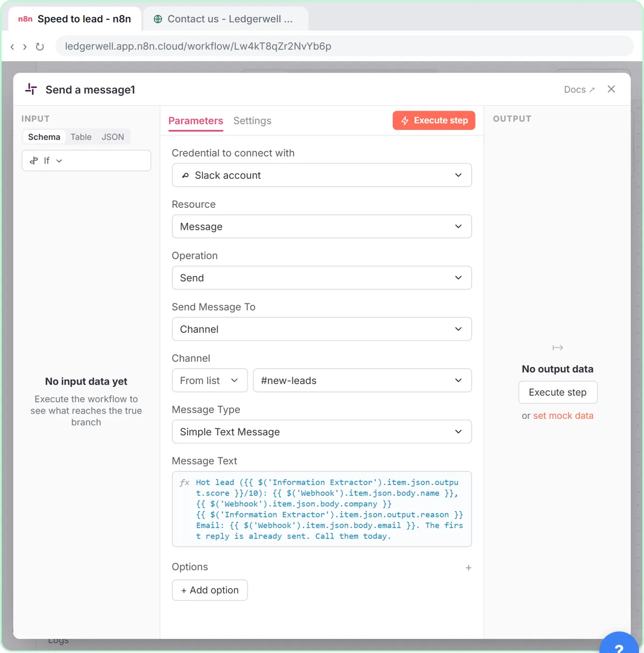Open Credential Slack account dropdown
Image resolution: width=644 pixels, height=653 pixels.
pos(321,175)
